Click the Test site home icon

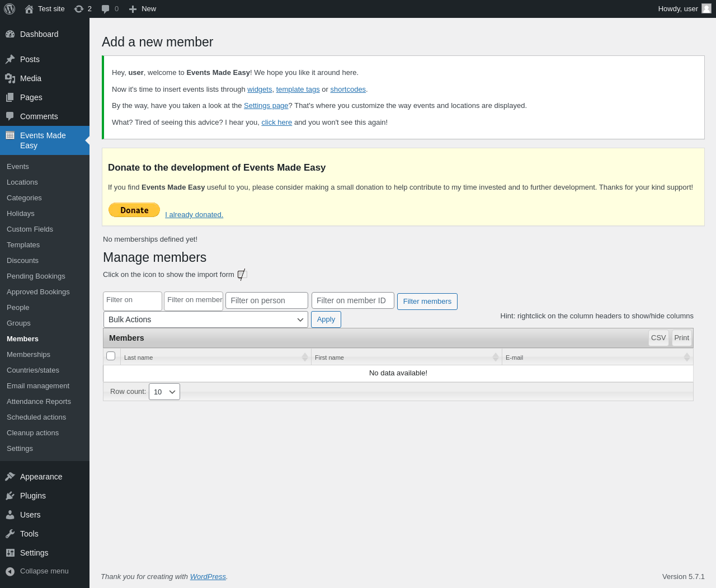(x=29, y=9)
